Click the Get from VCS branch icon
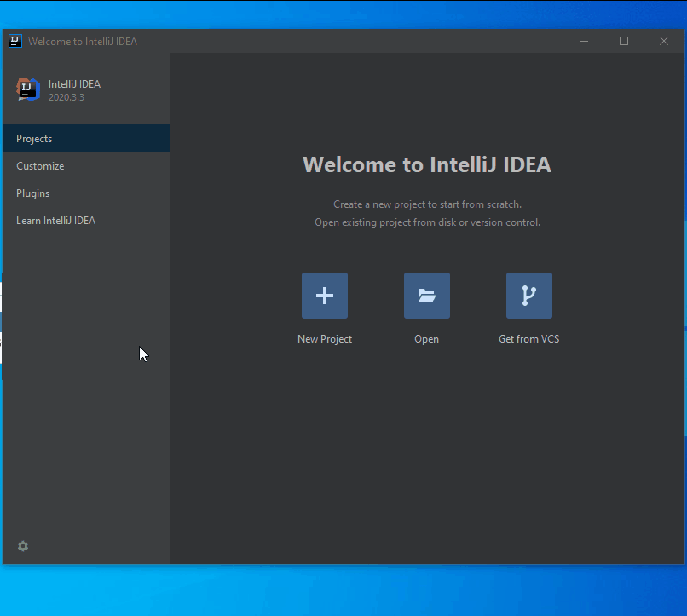This screenshot has height=616, width=687. click(528, 296)
